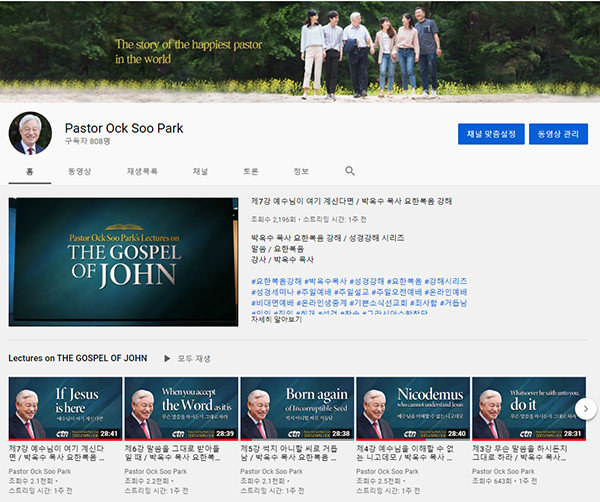Click channel name under the 제5강 video
600x502 pixels.
click(x=272, y=471)
